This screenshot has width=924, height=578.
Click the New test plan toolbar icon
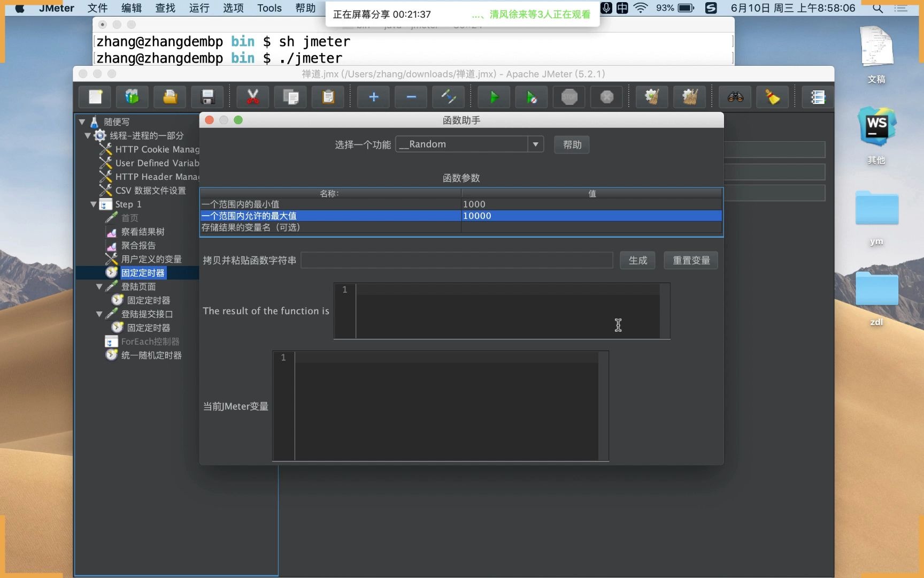[x=95, y=97]
